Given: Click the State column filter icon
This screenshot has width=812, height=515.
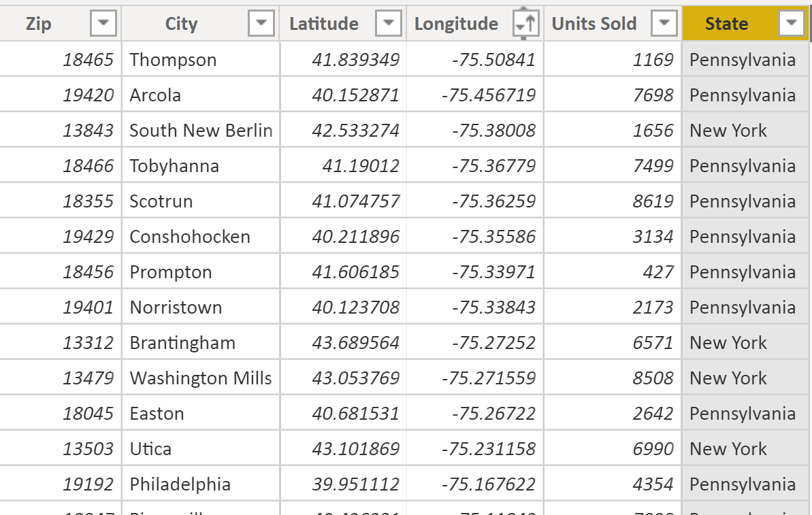Looking at the screenshot, I should click(791, 22).
